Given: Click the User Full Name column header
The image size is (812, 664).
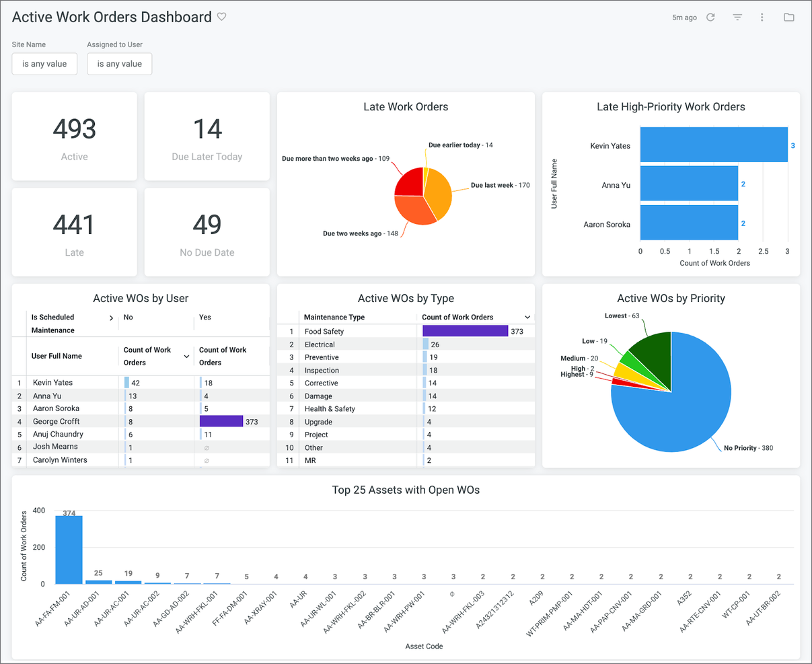Looking at the screenshot, I should [x=57, y=356].
